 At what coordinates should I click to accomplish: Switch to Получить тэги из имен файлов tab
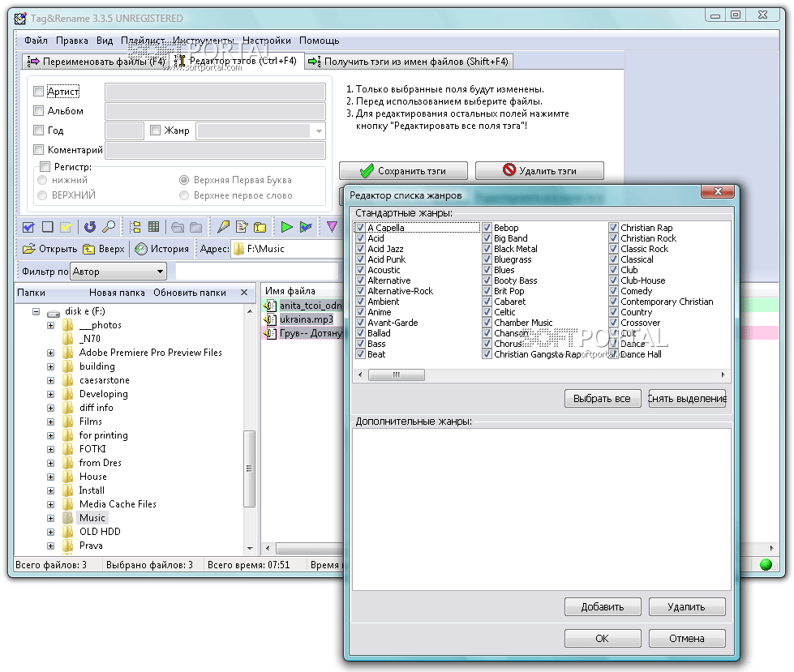click(x=409, y=62)
